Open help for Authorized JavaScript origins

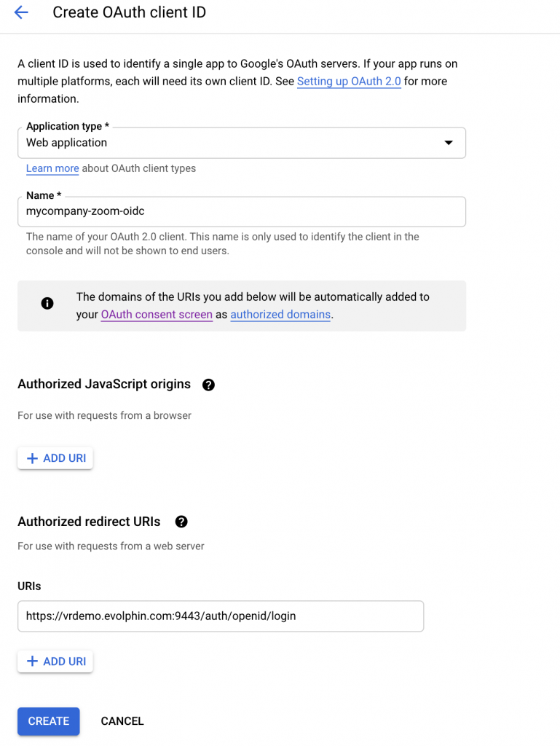tap(208, 385)
